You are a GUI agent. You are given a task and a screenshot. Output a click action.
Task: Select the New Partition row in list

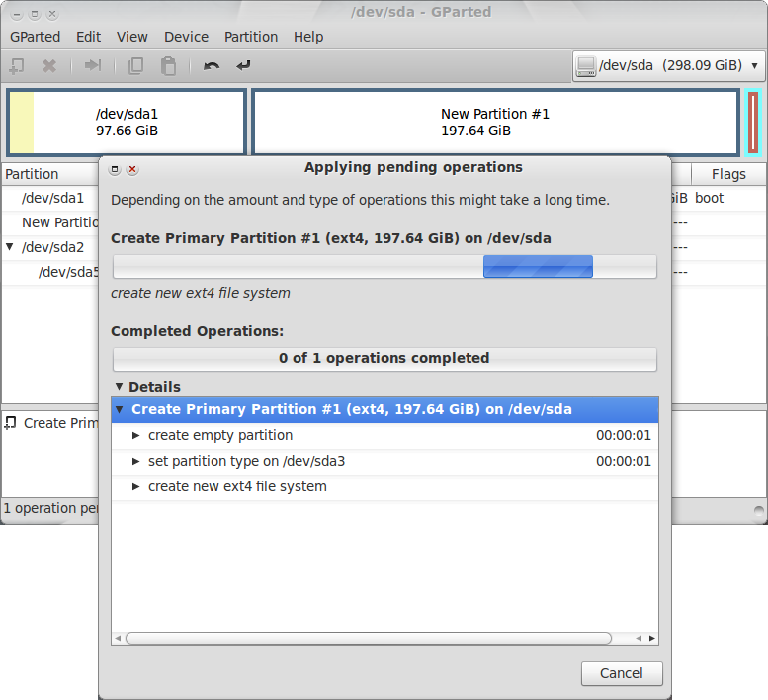(50, 222)
